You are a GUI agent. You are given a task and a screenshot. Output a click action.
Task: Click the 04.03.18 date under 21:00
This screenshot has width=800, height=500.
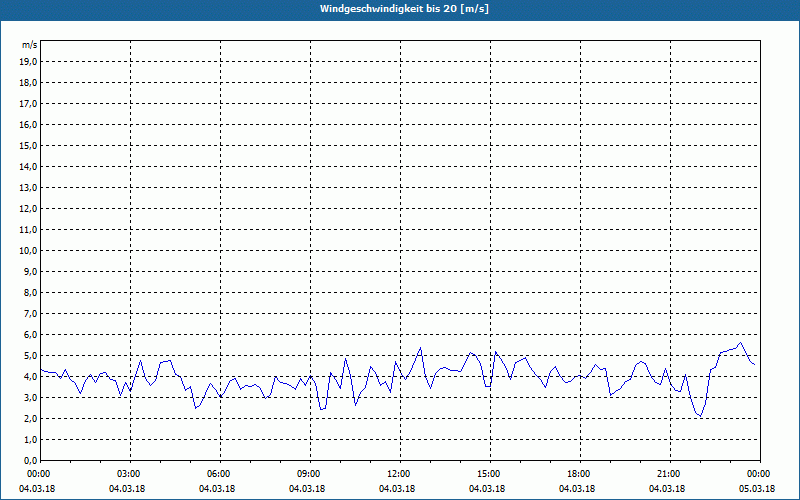pyautogui.click(x=667, y=489)
